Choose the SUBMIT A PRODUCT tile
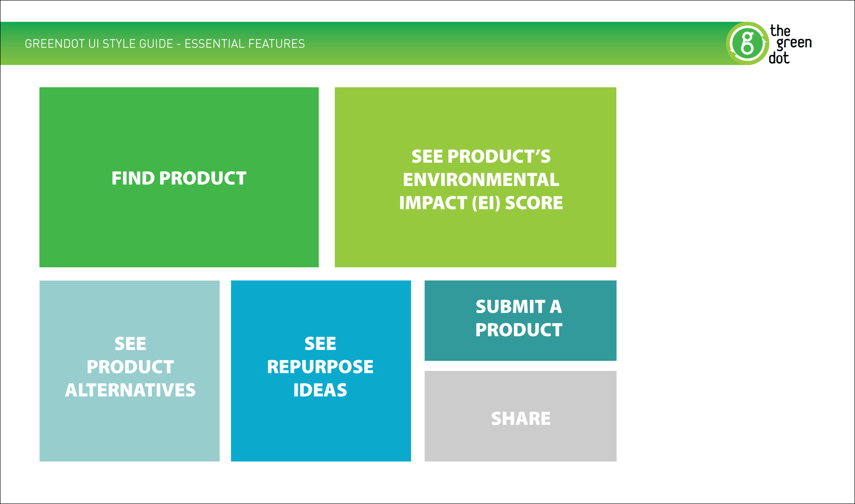This screenshot has width=855, height=504. (520, 321)
